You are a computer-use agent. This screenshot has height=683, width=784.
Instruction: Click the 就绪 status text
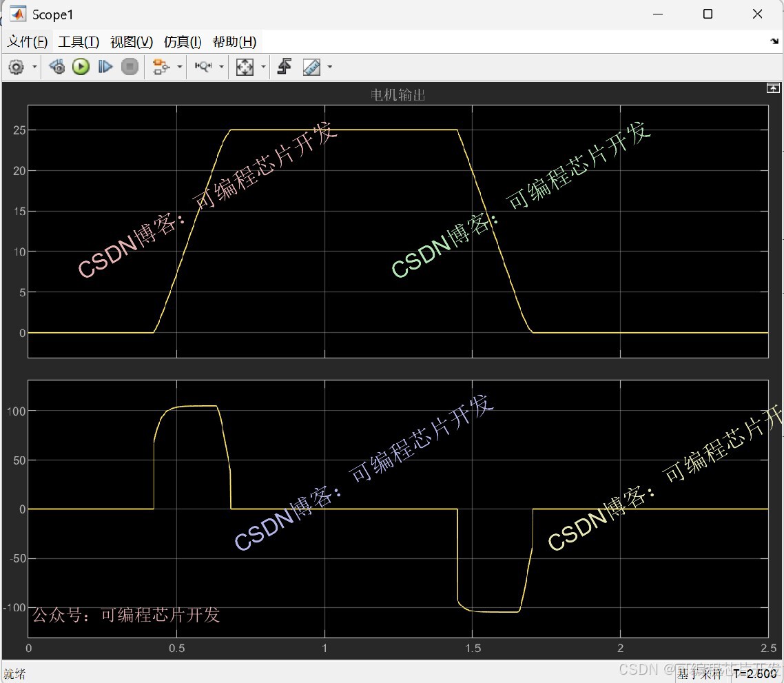(x=14, y=673)
